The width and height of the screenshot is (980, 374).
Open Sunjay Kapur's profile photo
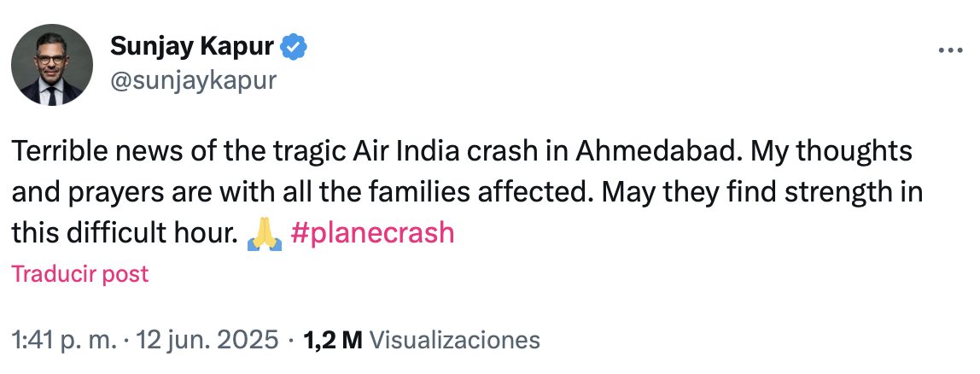point(52,65)
